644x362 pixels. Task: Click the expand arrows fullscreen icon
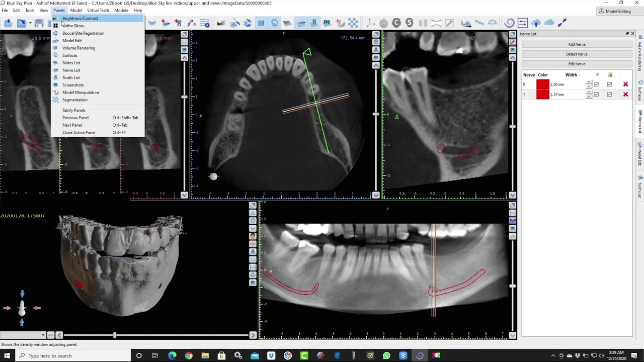pyautogui.click(x=562, y=23)
